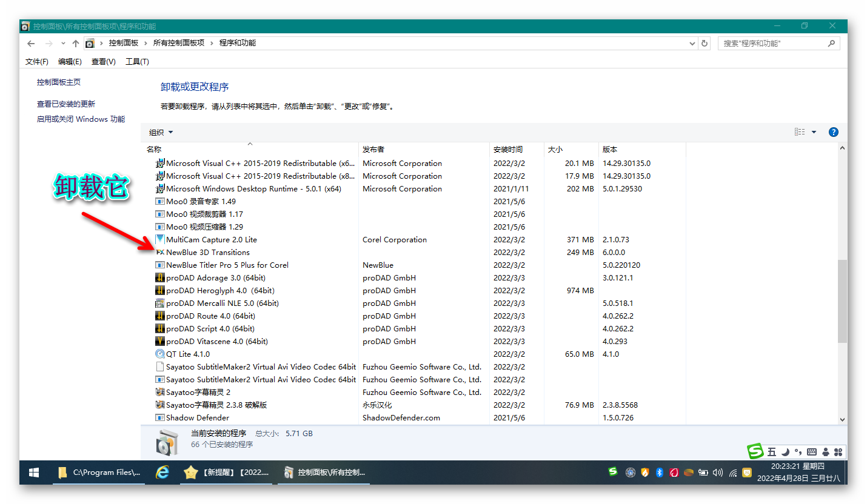This screenshot has height=504, width=867.
Task: Open Sogou toolbox four-squares icon
Action: 839,452
